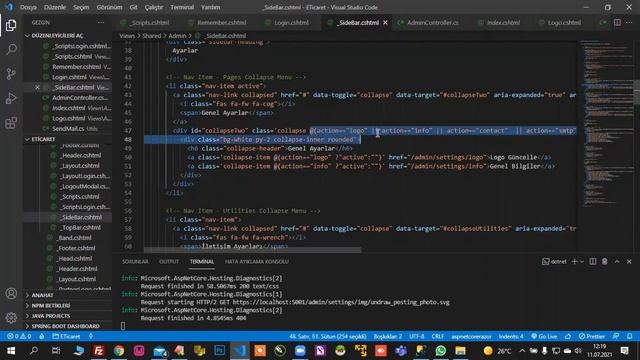Switch to the OUTPUT panel tab
The image size is (640, 360).
click(169, 261)
